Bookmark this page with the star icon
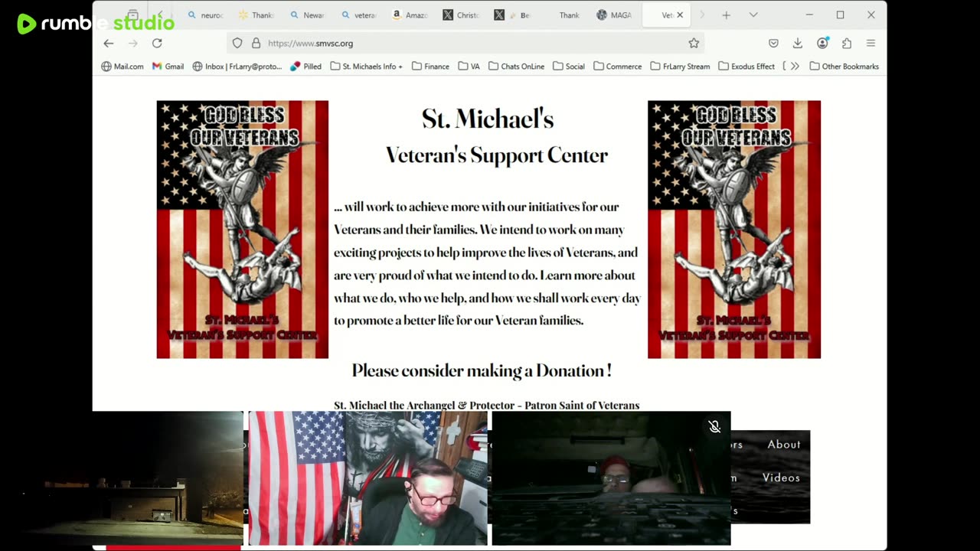 pos(694,44)
